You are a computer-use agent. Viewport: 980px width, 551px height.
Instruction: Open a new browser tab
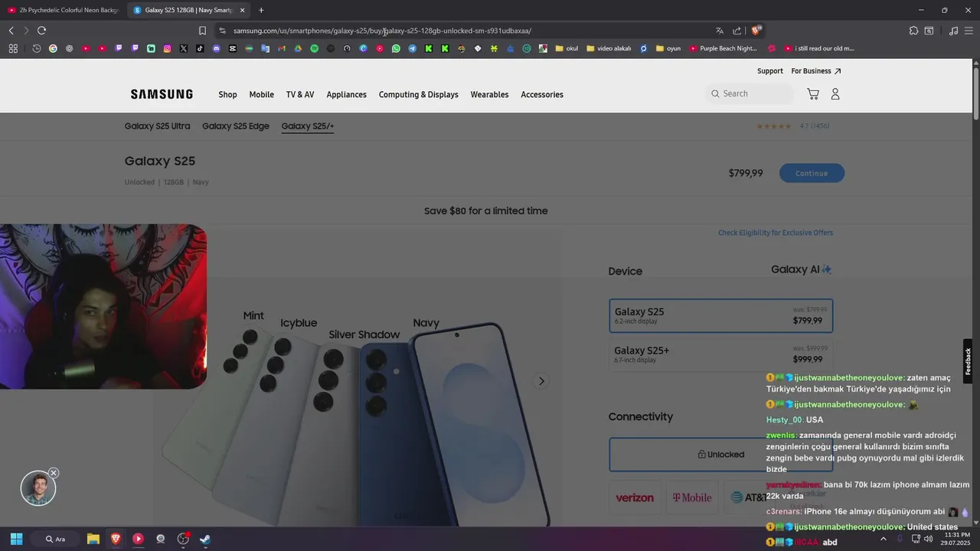pos(261,10)
